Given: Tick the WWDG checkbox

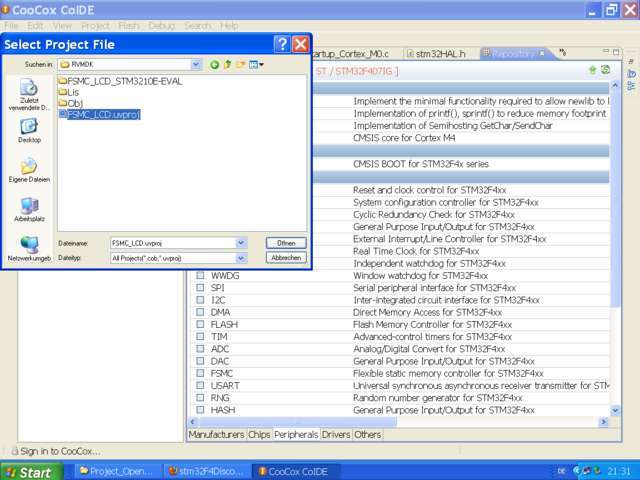Looking at the screenshot, I should click(200, 276).
